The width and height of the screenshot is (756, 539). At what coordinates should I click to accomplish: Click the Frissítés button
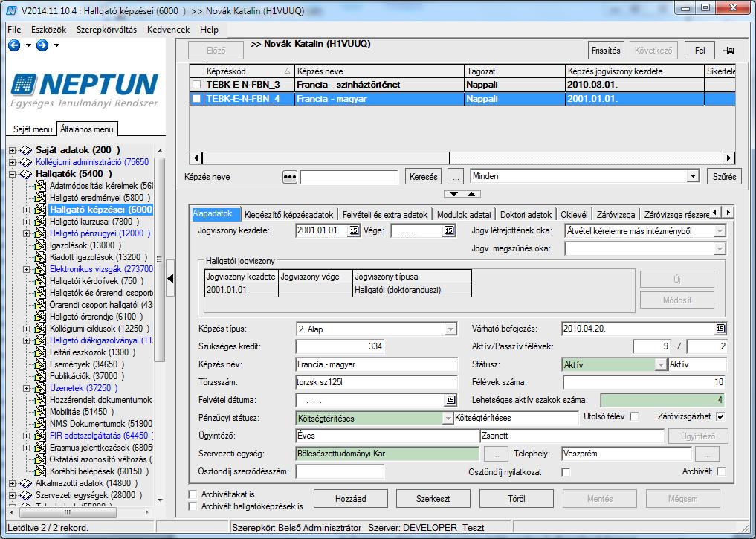tap(606, 50)
